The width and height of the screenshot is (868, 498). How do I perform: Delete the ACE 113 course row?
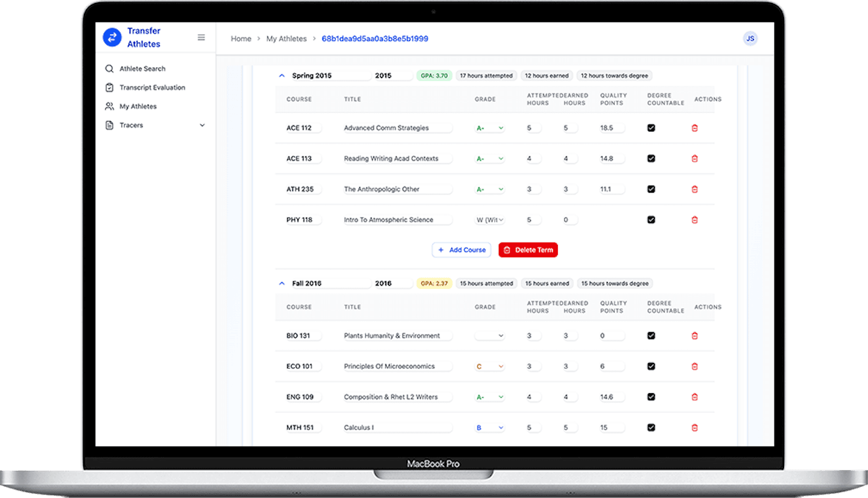(x=694, y=159)
